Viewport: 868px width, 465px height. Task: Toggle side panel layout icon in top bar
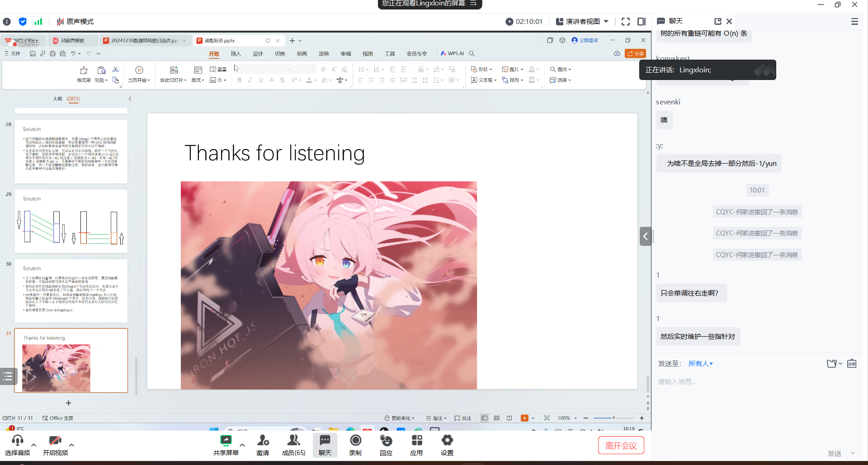tap(641, 21)
